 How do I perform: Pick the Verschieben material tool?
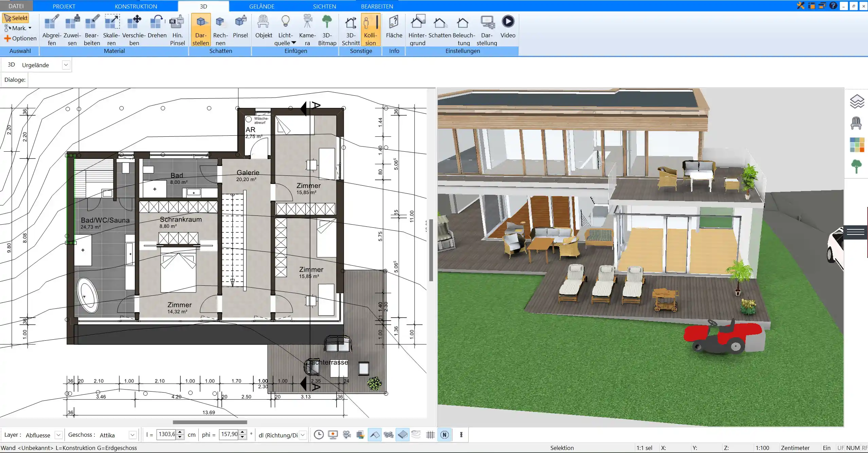134,30
